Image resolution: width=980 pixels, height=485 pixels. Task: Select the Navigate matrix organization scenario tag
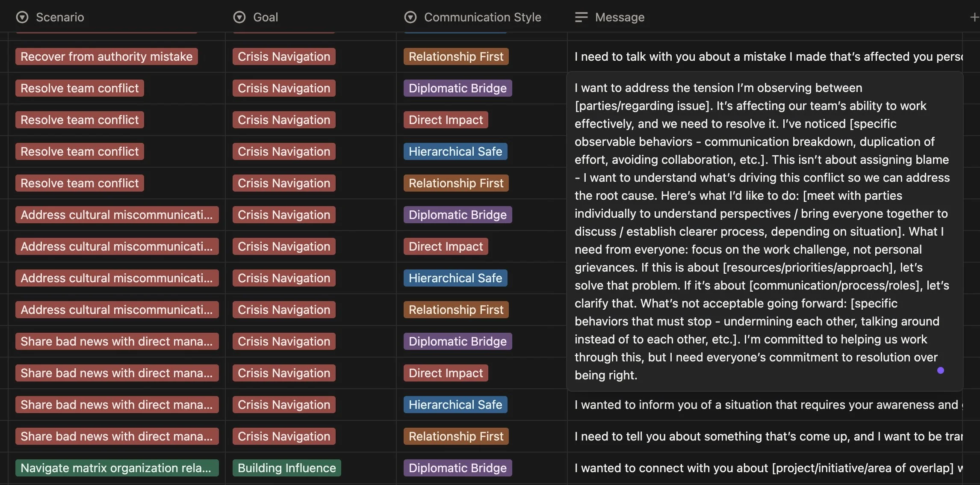click(116, 468)
